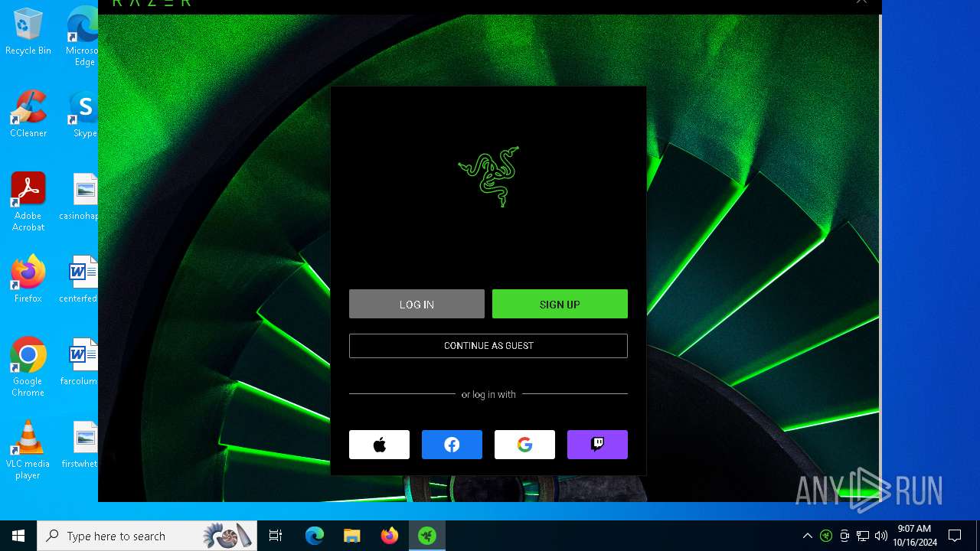
Task: Log in with Twitch icon button
Action: point(597,445)
